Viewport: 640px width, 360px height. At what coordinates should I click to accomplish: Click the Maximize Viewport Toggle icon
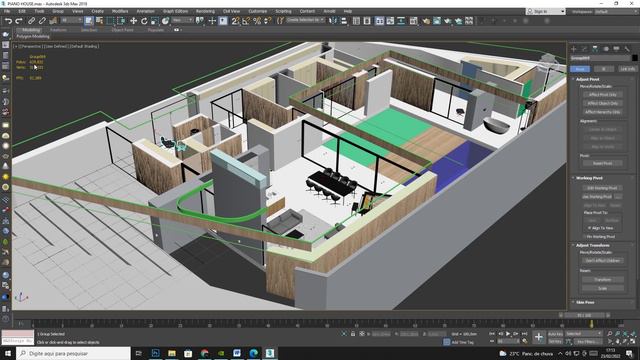(x=632, y=341)
